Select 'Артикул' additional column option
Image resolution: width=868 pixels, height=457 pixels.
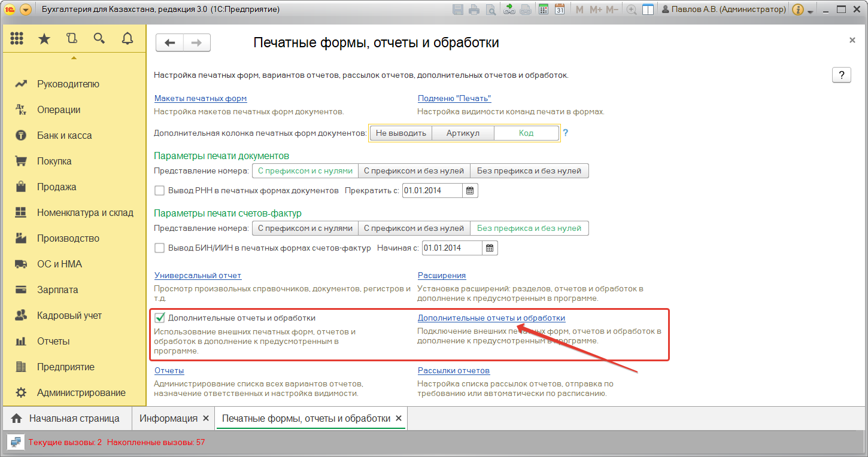pos(463,133)
